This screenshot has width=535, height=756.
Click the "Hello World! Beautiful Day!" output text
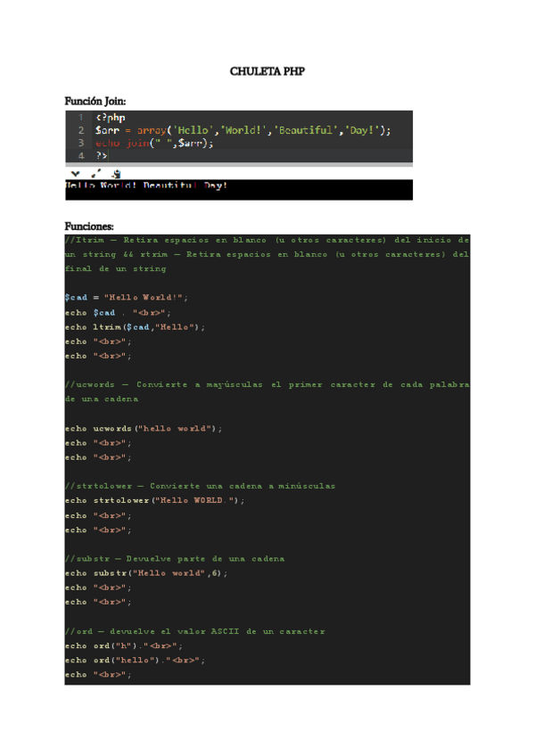coord(146,185)
